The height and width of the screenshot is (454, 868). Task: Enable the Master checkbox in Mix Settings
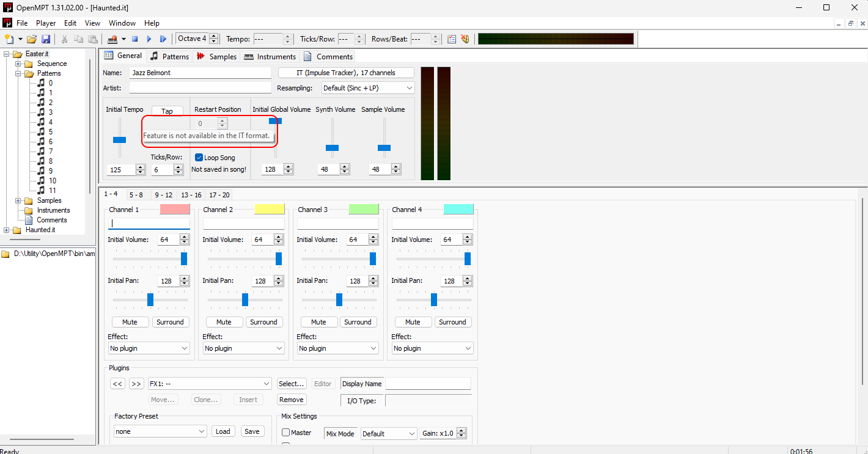click(x=286, y=433)
